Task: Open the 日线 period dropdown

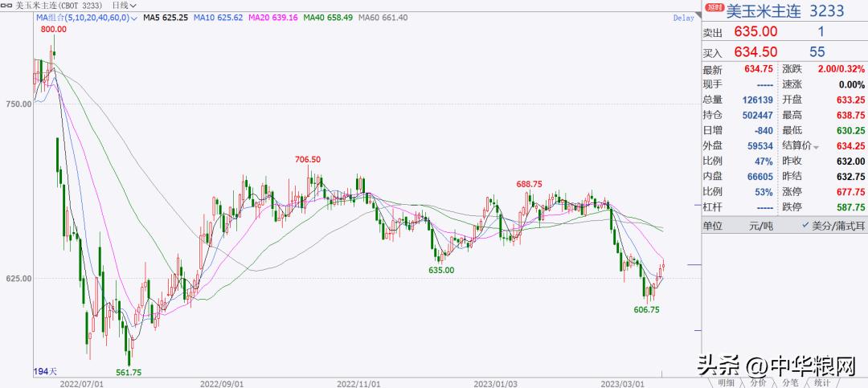Action: pos(124,5)
